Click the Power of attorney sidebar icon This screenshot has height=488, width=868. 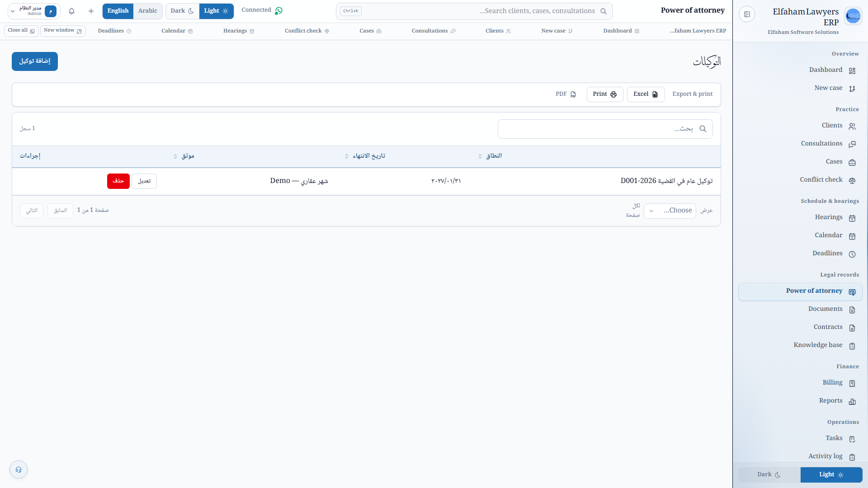852,292
